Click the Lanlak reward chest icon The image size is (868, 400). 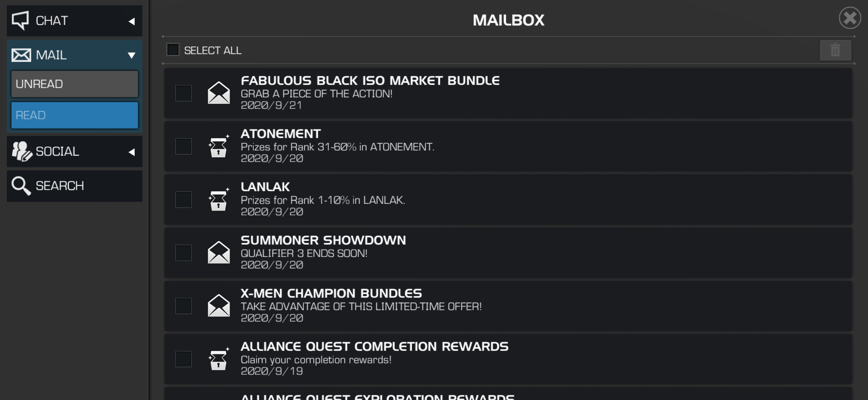click(219, 199)
